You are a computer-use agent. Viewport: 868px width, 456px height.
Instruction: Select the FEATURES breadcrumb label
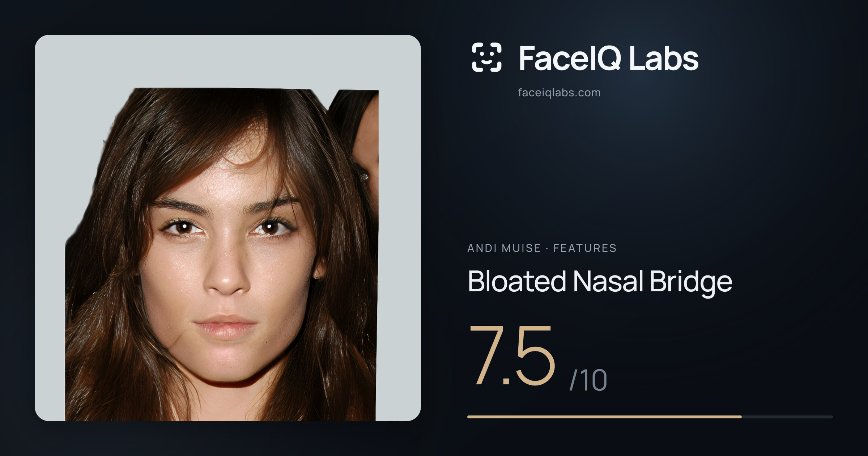pos(585,248)
